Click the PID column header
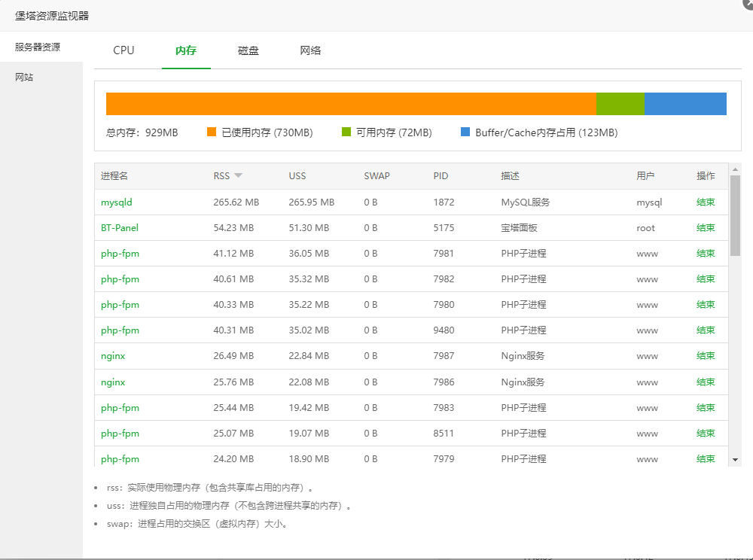 441,175
